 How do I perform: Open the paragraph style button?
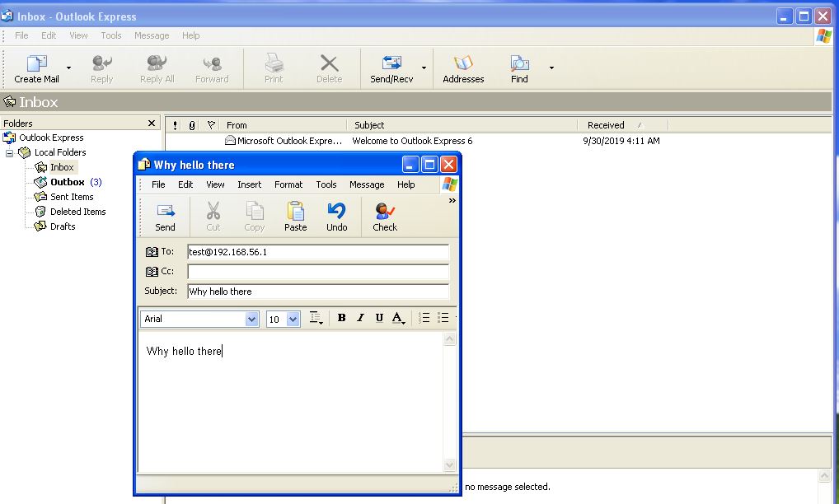pos(316,318)
